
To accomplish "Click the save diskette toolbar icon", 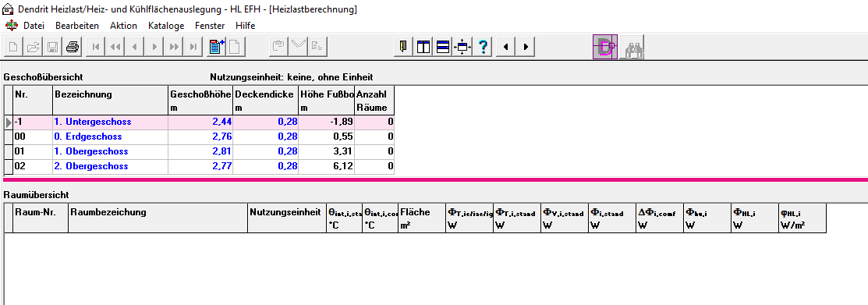I will point(52,47).
